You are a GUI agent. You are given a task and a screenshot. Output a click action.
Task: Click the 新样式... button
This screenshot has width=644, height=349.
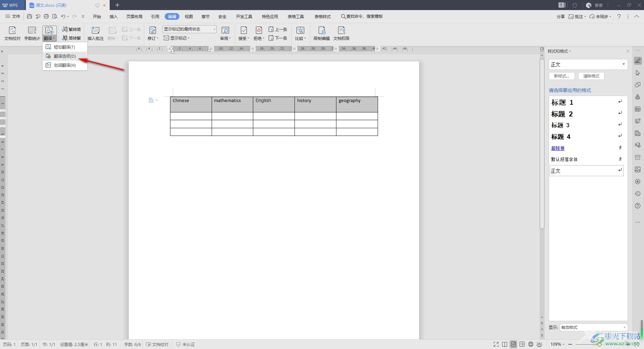pyautogui.click(x=562, y=76)
